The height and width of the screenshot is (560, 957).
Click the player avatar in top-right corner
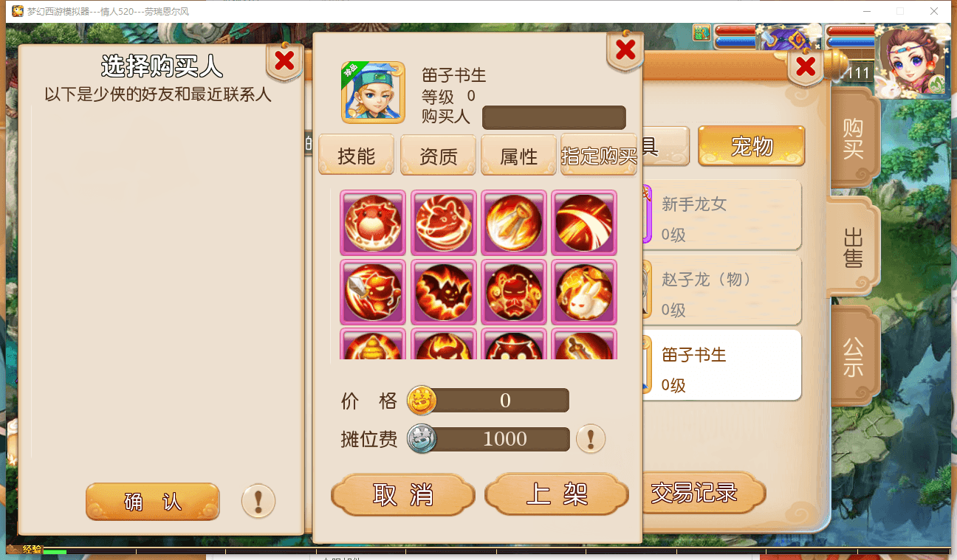coord(911,61)
